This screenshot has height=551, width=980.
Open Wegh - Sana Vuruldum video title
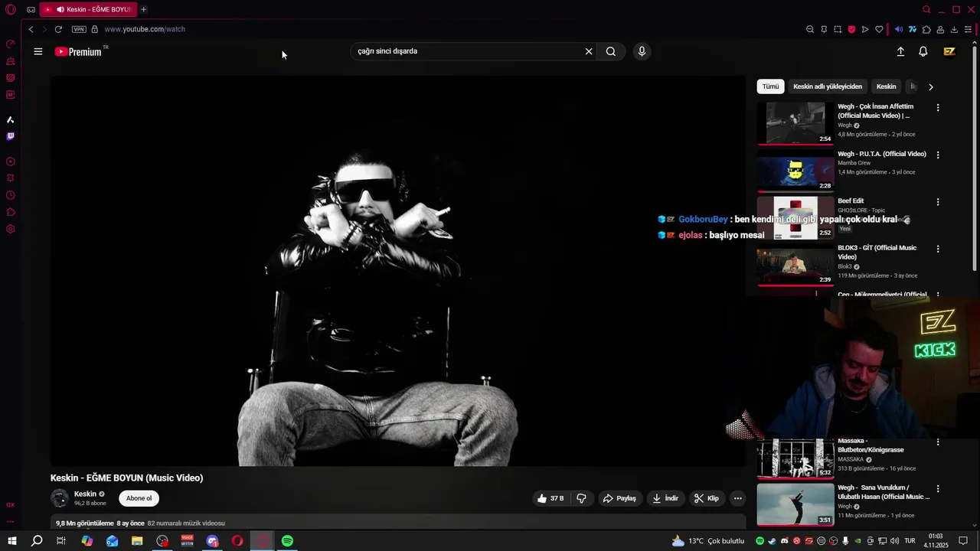(x=884, y=492)
